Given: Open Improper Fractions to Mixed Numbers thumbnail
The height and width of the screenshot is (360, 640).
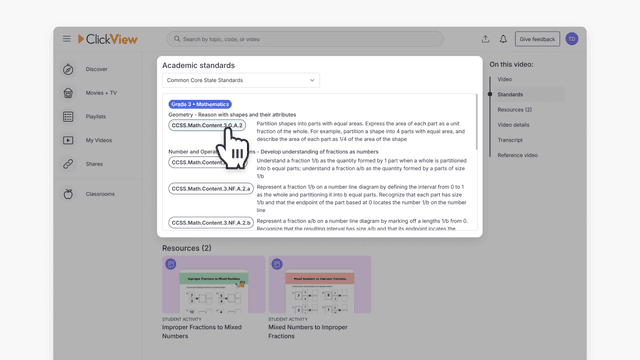Looking at the screenshot, I should click(213, 284).
